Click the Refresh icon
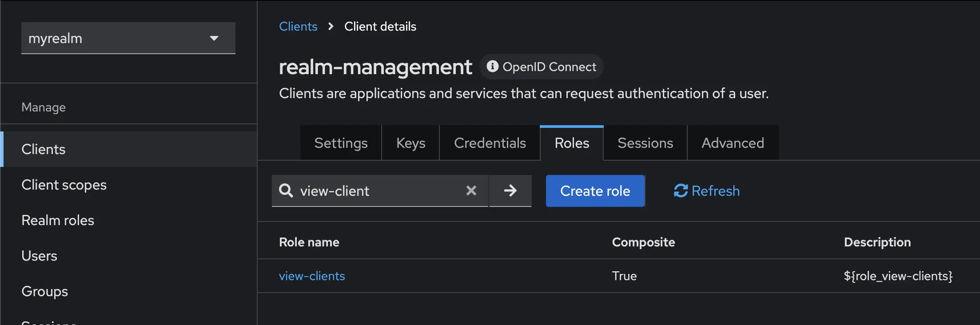 (x=681, y=191)
